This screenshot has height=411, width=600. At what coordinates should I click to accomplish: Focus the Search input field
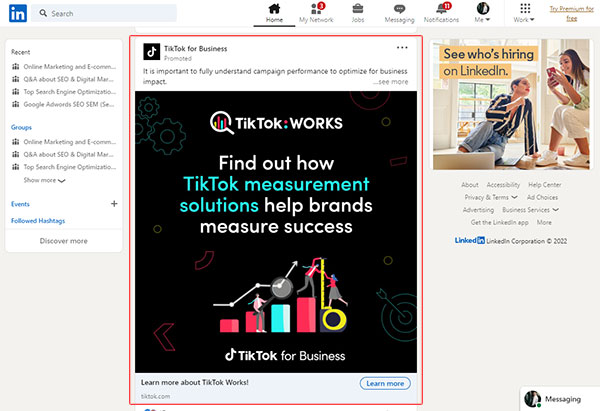[x=104, y=13]
